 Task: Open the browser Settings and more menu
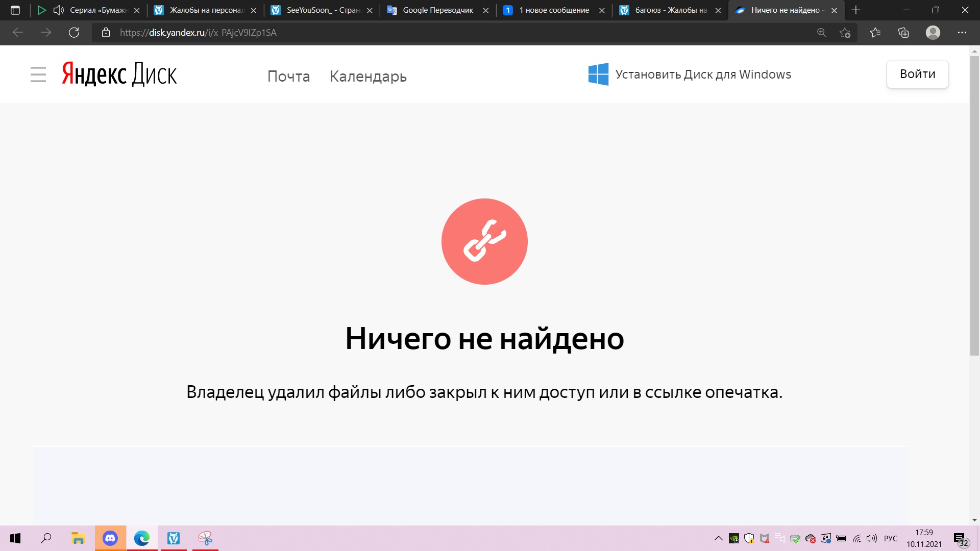[x=962, y=33]
